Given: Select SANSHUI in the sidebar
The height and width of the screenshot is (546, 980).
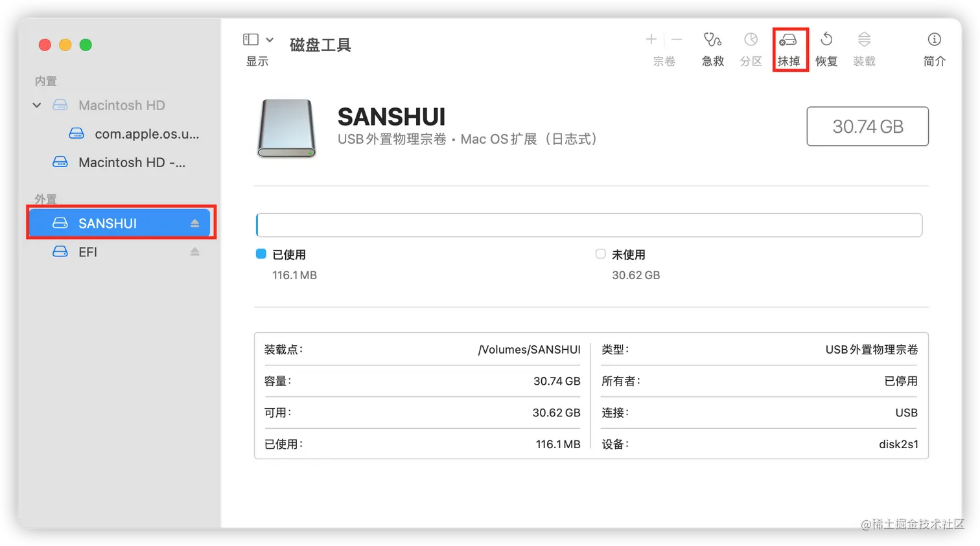Looking at the screenshot, I should [121, 223].
